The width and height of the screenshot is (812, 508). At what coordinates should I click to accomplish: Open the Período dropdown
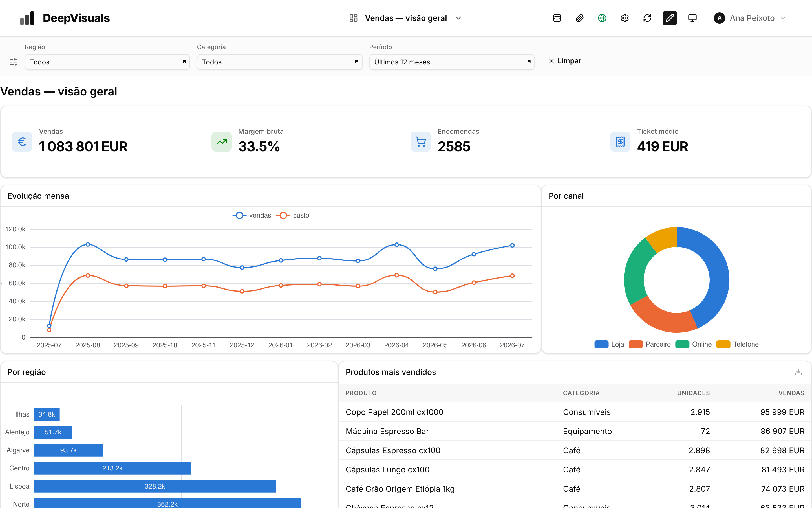tap(452, 62)
